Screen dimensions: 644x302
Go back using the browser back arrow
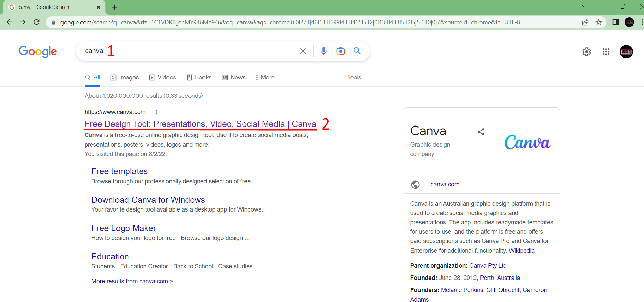coord(9,22)
